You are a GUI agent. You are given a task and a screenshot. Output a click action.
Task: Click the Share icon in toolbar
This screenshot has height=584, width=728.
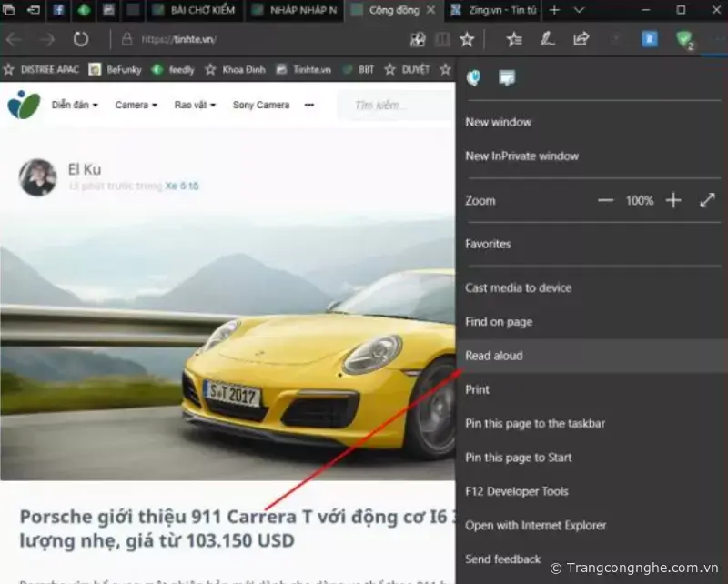pos(581,39)
